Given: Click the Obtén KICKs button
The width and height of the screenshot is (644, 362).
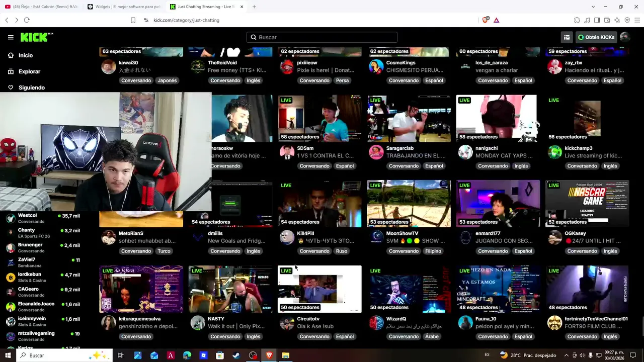Looking at the screenshot, I should (596, 37).
